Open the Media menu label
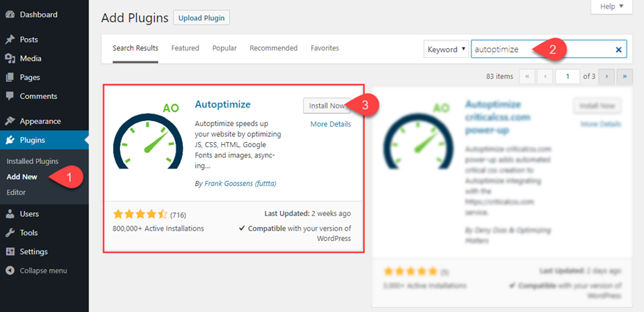The width and height of the screenshot is (644, 312). [31, 59]
